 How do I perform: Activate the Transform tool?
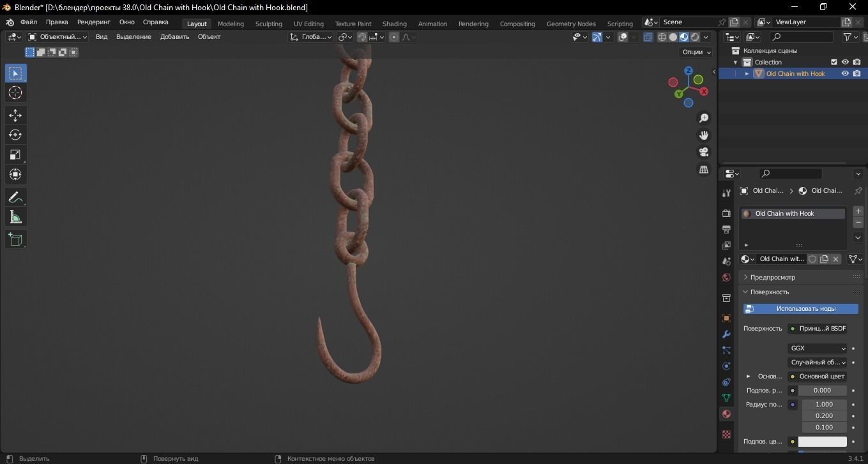pos(15,174)
